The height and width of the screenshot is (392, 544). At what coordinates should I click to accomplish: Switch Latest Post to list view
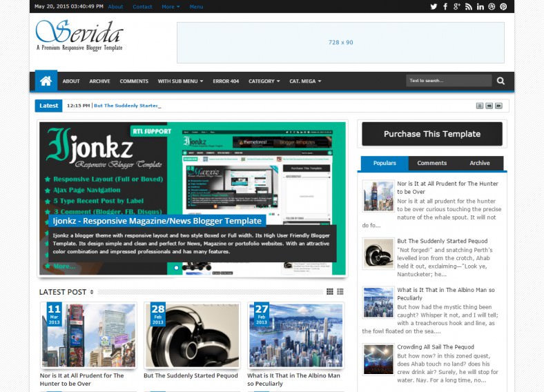tap(340, 292)
